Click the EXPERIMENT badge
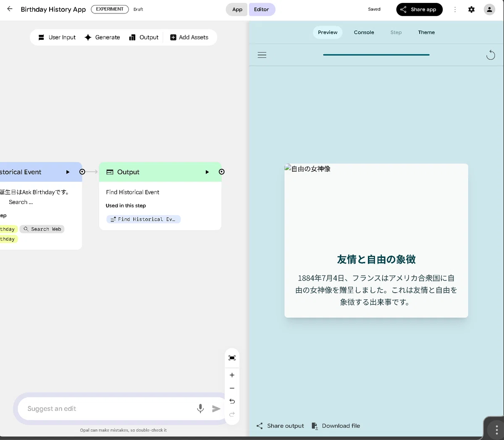 110,9
